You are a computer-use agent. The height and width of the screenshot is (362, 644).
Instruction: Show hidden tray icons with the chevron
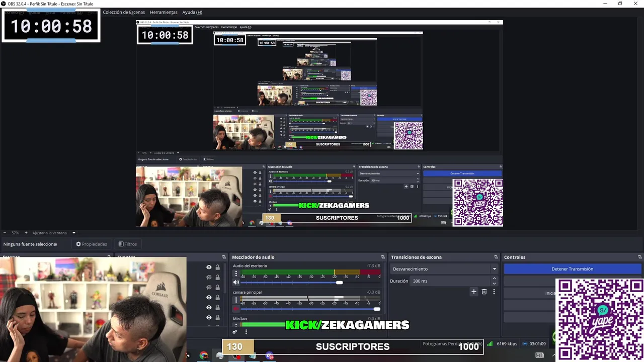pos(554,355)
